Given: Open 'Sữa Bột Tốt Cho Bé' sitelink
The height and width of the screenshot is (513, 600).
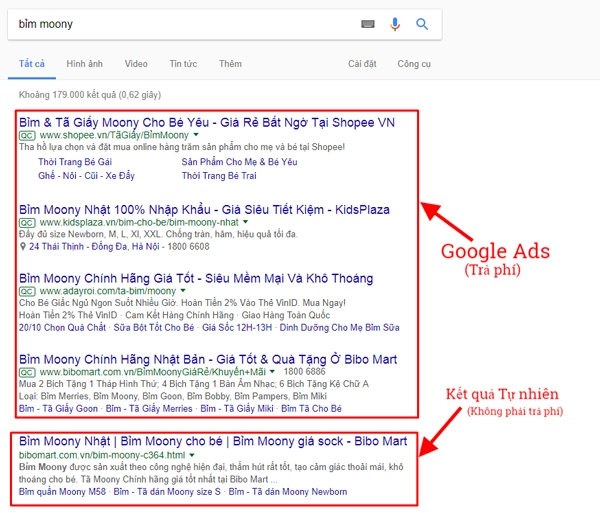Looking at the screenshot, I should 154,327.
